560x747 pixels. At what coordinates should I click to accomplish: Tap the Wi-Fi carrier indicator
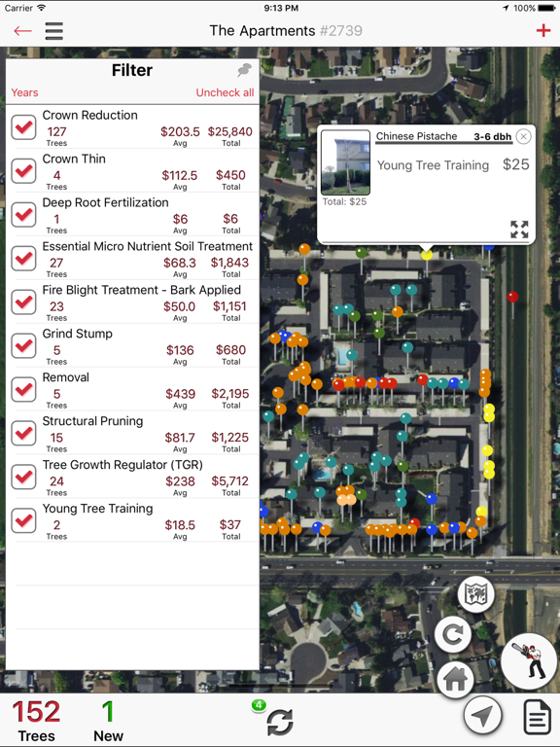pyautogui.click(x=42, y=8)
